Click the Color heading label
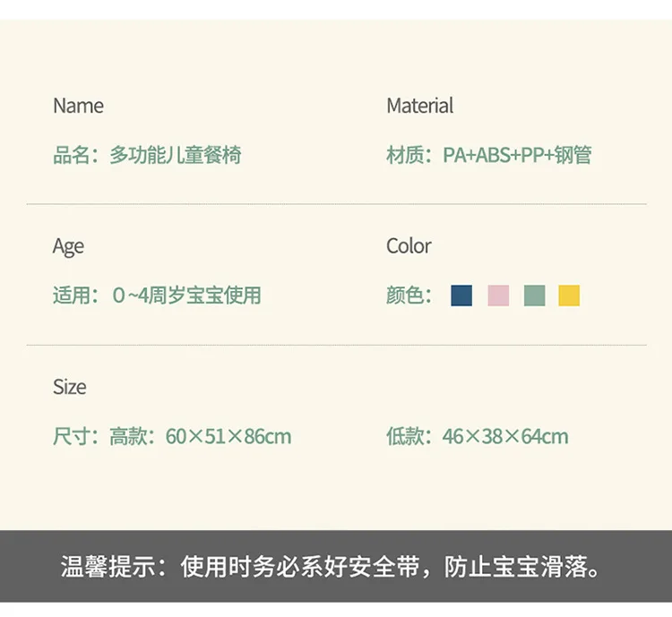 tap(409, 246)
